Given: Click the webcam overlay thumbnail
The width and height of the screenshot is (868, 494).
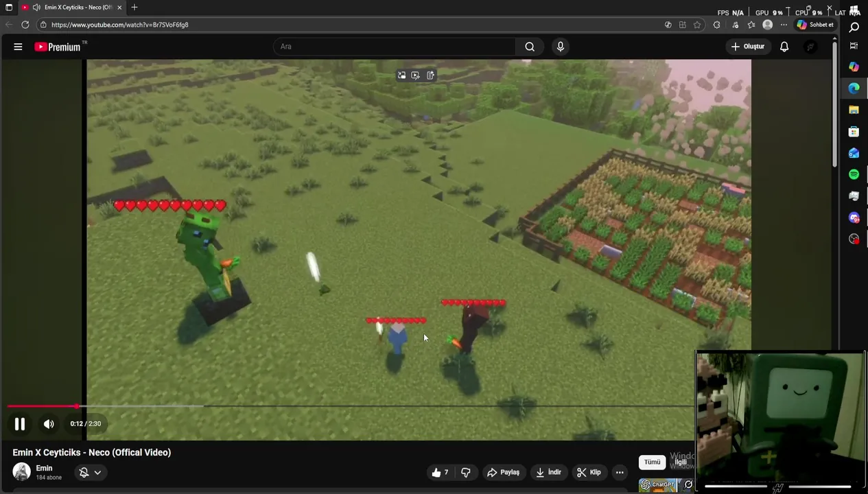Looking at the screenshot, I should point(780,420).
